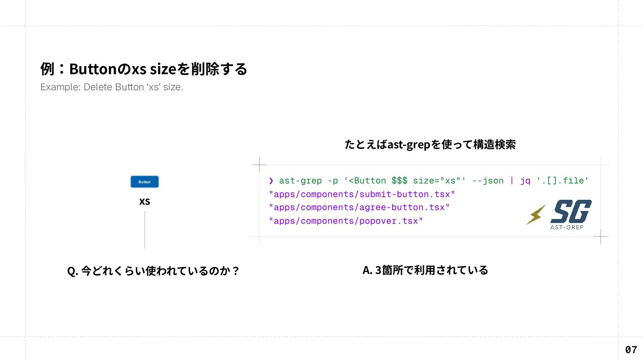Image resolution: width=644 pixels, height=362 pixels.
Task: Click the xs size label
Action: click(x=144, y=202)
